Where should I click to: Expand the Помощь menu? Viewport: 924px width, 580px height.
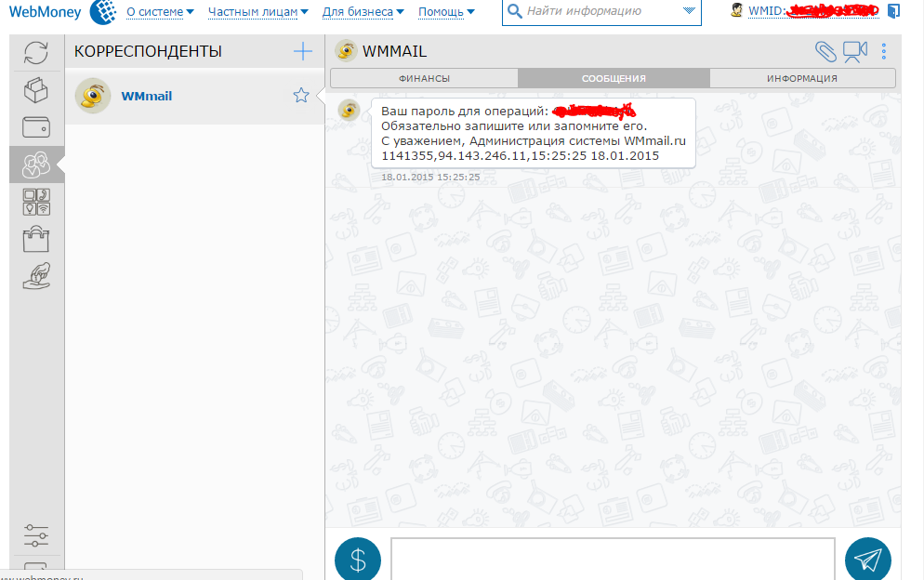coord(446,12)
